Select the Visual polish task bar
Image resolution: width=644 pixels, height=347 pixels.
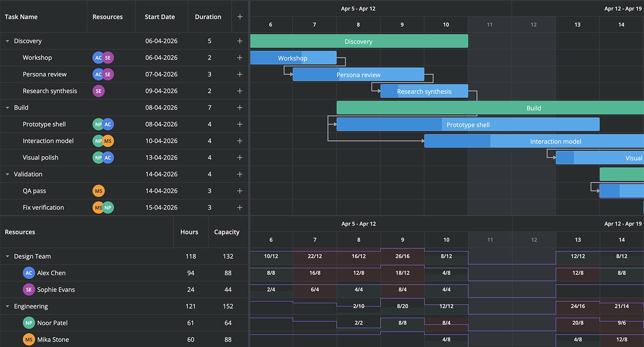coord(600,158)
